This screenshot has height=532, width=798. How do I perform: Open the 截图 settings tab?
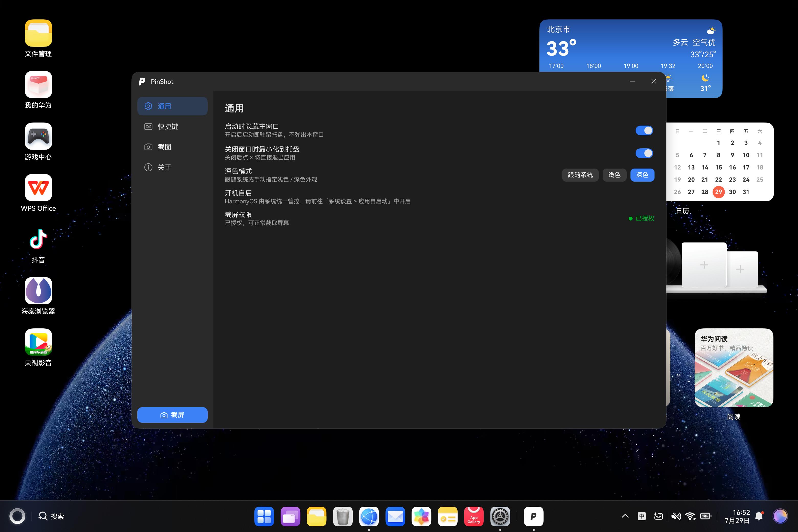coord(172,147)
